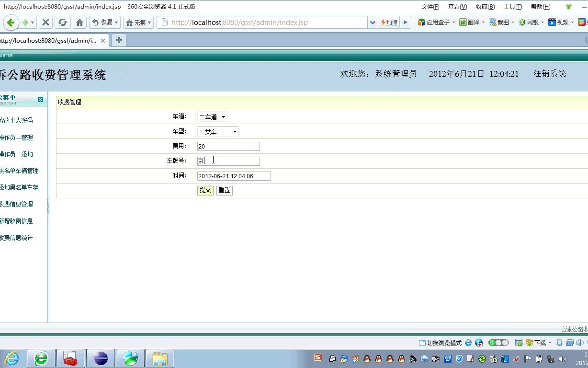Image resolution: width=588 pixels, height=368 pixels.
Task: Click the 视频 video icon
Action: tap(557, 22)
